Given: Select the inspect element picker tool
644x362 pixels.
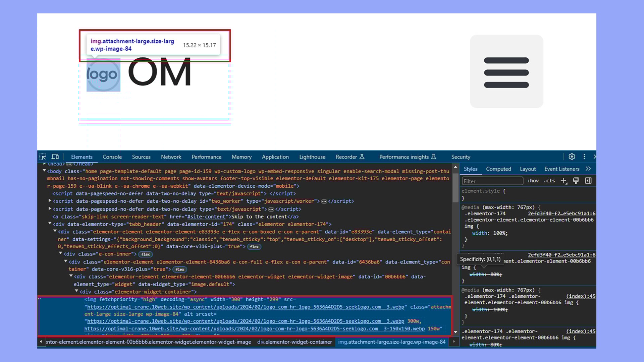Looking at the screenshot, I should pos(43,157).
